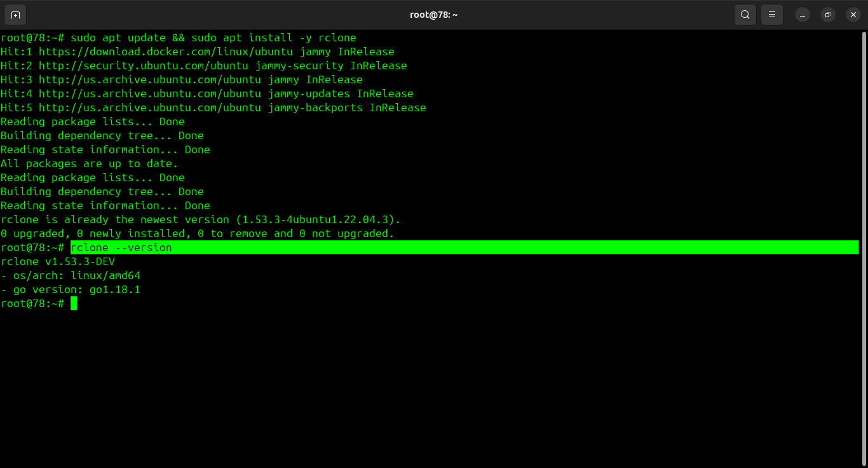
Task: Minimize the terminal window
Action: (803, 15)
